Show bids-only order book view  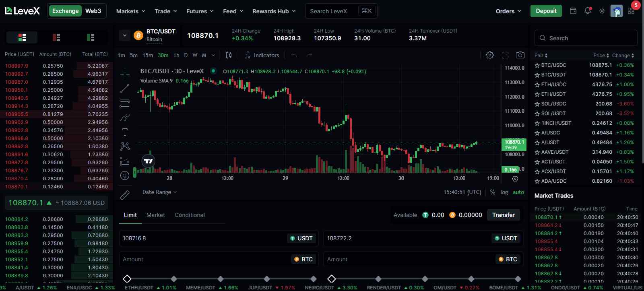[91, 37]
